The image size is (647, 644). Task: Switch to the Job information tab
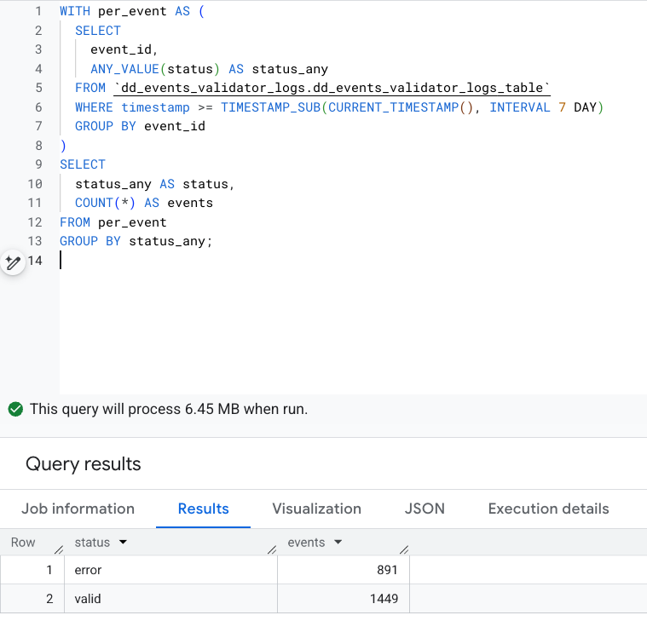coord(78,509)
